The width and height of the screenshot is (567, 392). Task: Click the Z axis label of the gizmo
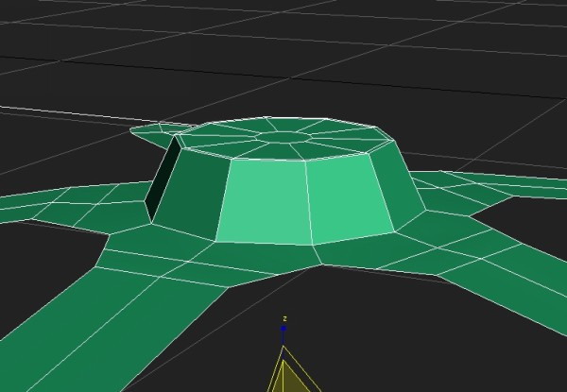(x=283, y=319)
